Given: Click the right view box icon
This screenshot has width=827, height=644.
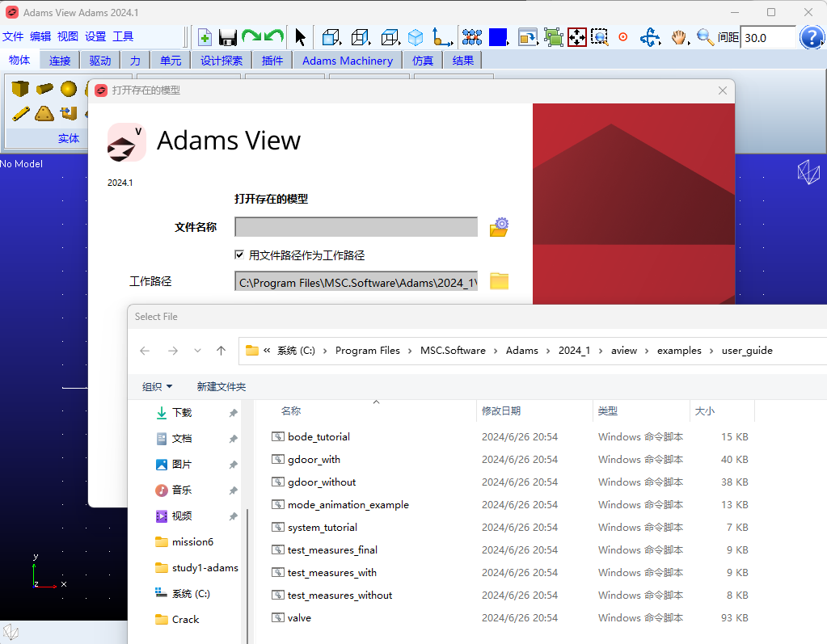Looking at the screenshot, I should [x=361, y=37].
